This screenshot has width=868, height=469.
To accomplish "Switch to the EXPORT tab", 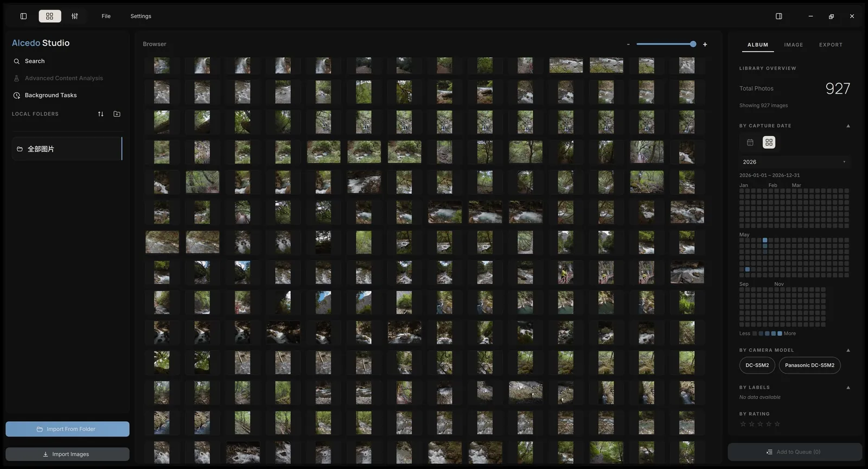I will tap(831, 45).
